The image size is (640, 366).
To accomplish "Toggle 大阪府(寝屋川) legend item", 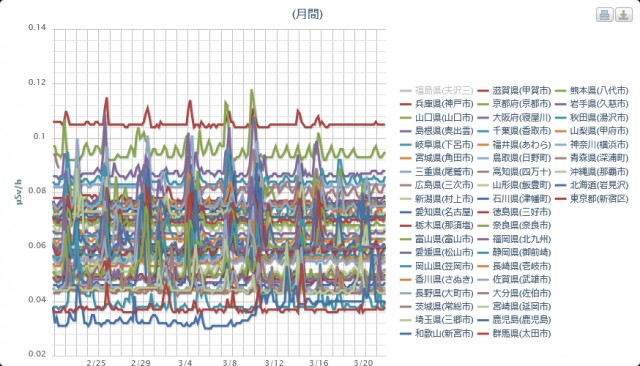I will 514,118.
